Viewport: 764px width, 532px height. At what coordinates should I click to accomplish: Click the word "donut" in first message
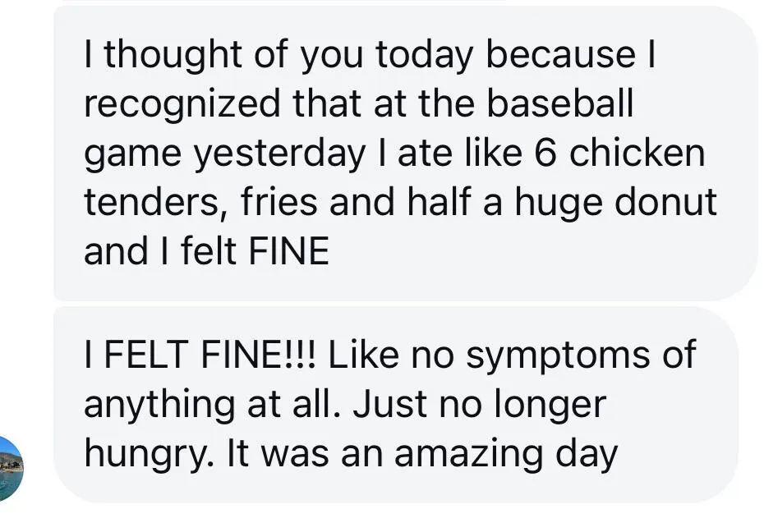click(x=665, y=201)
